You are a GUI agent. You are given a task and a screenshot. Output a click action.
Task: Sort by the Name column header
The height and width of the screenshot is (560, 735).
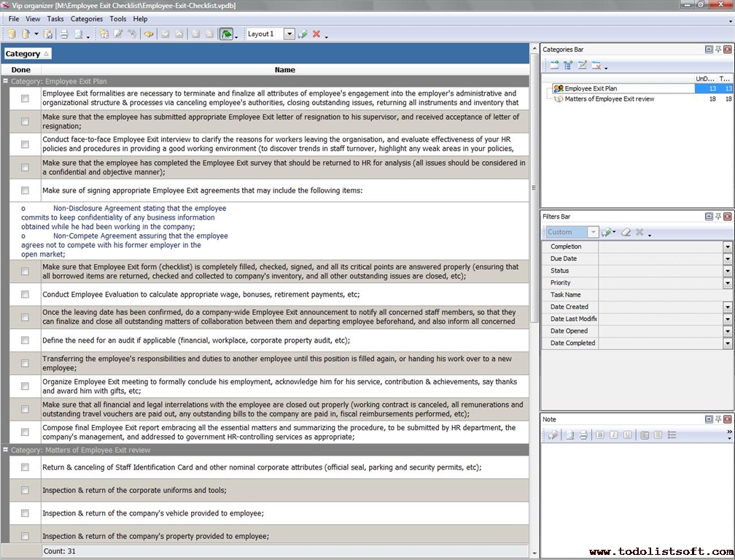click(284, 70)
